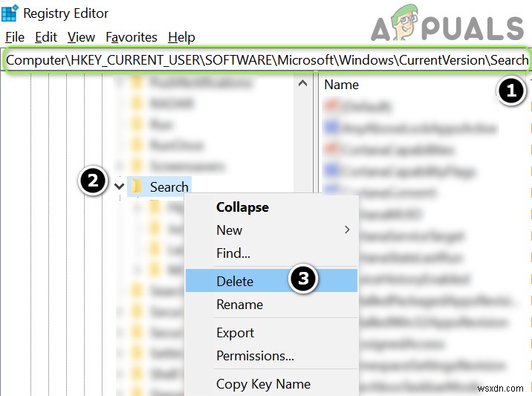Viewport: 532px width, 396px height.
Task: Choose Copy Key Name in context menu
Action: point(271,384)
